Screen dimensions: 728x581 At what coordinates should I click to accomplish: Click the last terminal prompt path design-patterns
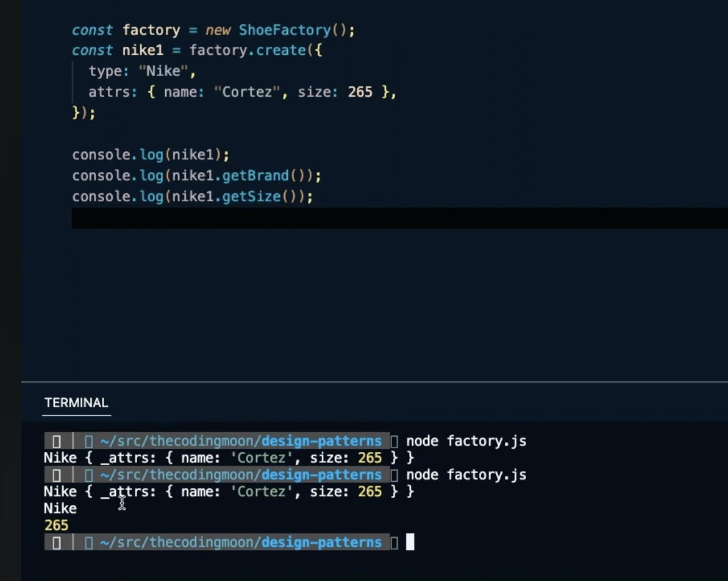[321, 542]
